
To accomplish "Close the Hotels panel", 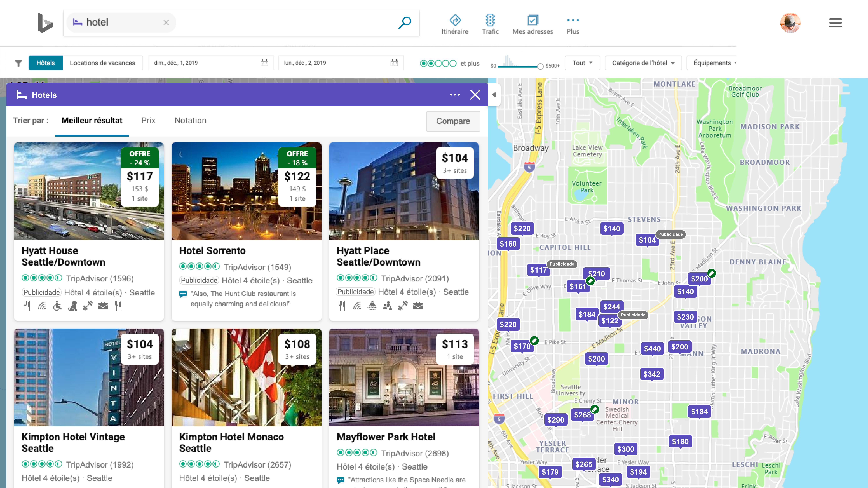I will point(475,95).
